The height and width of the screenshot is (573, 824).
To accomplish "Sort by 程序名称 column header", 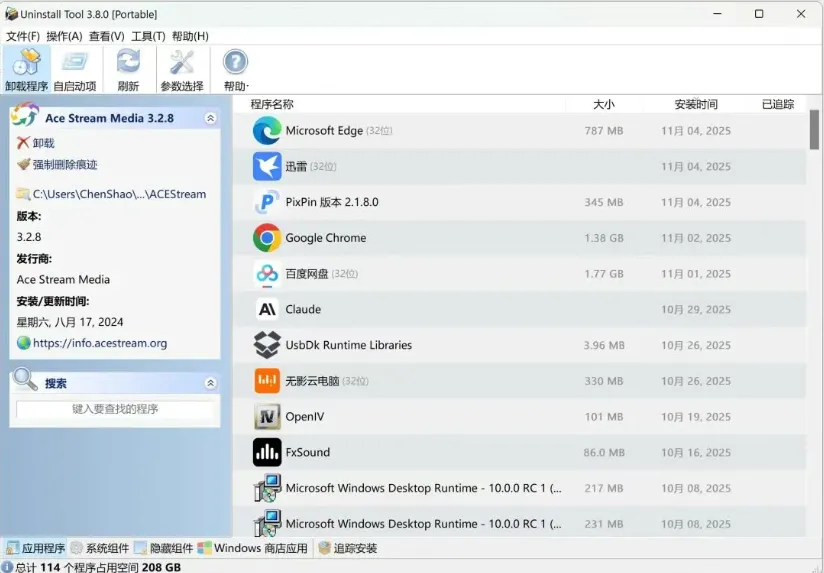I will 272,104.
